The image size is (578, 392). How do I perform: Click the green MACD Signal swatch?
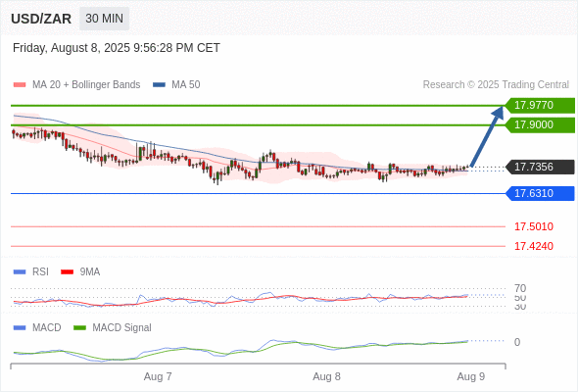coord(79,327)
